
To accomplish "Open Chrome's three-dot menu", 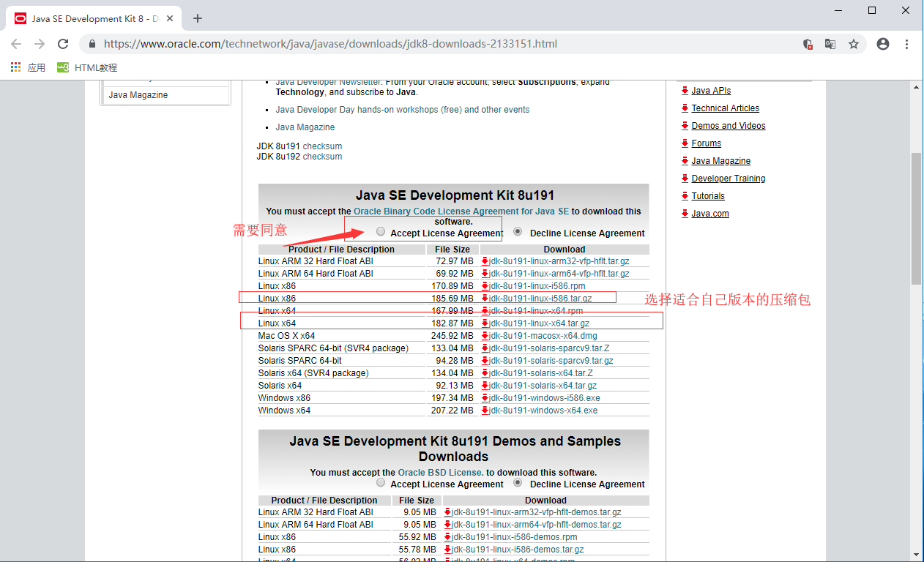I will [907, 44].
